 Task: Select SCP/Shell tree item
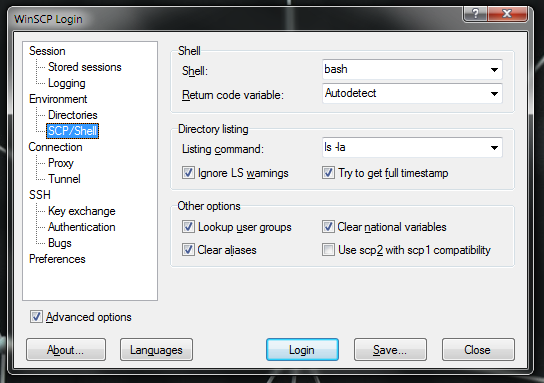coord(73,131)
